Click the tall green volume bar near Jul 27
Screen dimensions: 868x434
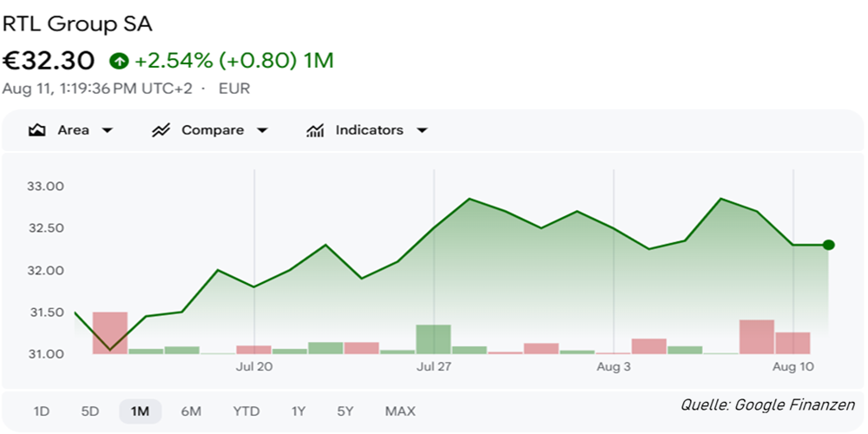(x=433, y=339)
